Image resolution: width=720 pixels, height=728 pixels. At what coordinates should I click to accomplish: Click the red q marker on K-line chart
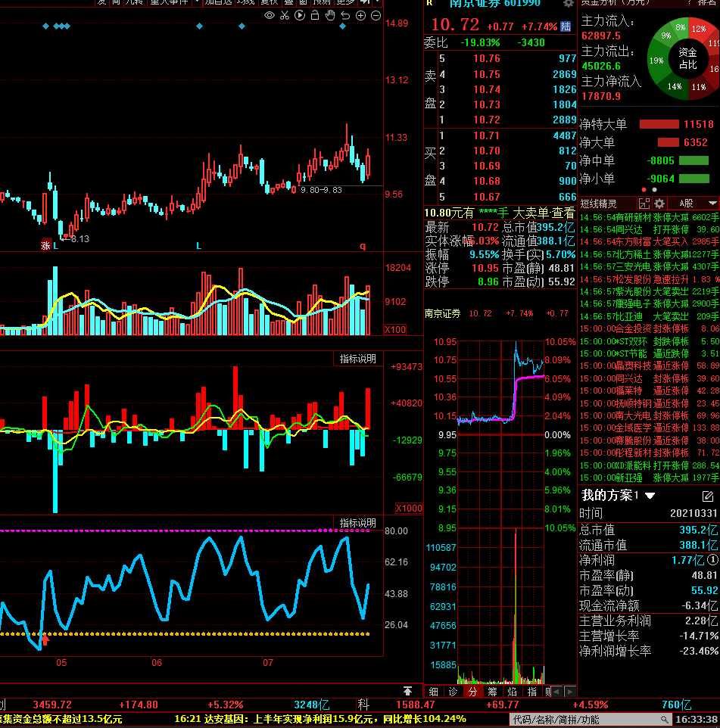pos(363,246)
